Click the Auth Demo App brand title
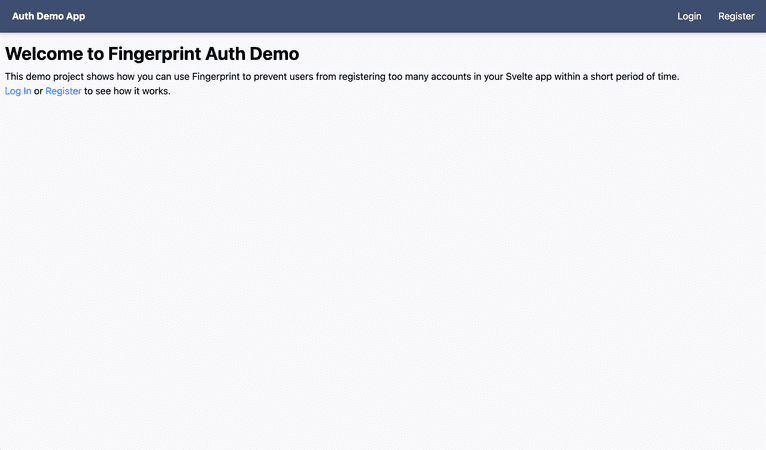This screenshot has height=450, width=766. [x=48, y=16]
